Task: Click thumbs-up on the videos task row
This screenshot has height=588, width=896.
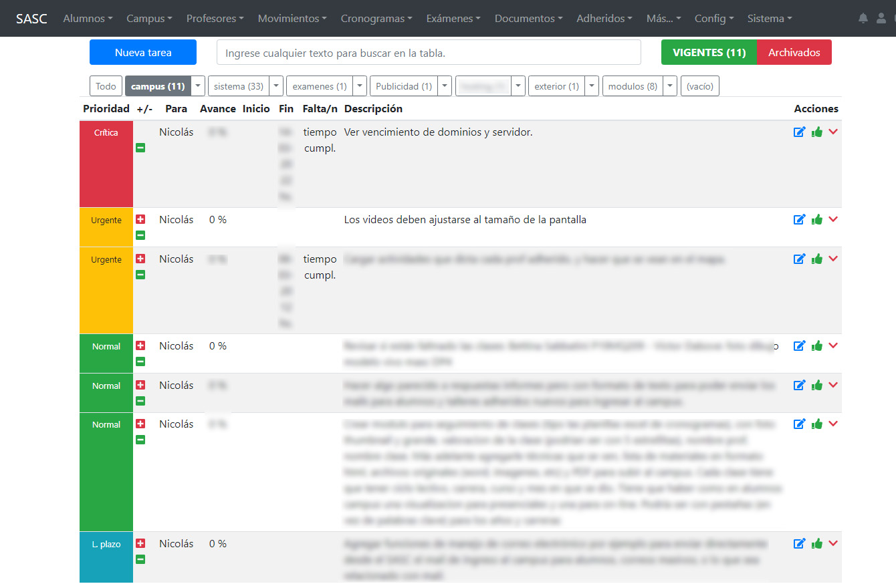Action: [x=816, y=220]
